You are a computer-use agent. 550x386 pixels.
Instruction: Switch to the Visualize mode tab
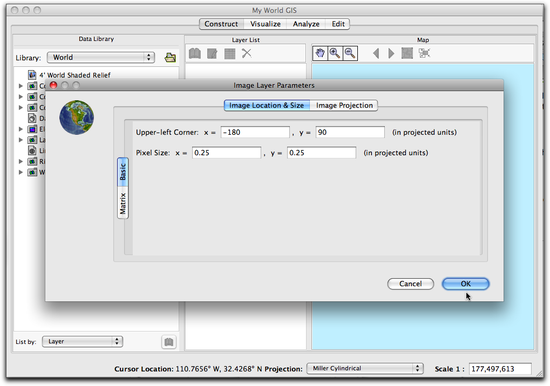266,24
